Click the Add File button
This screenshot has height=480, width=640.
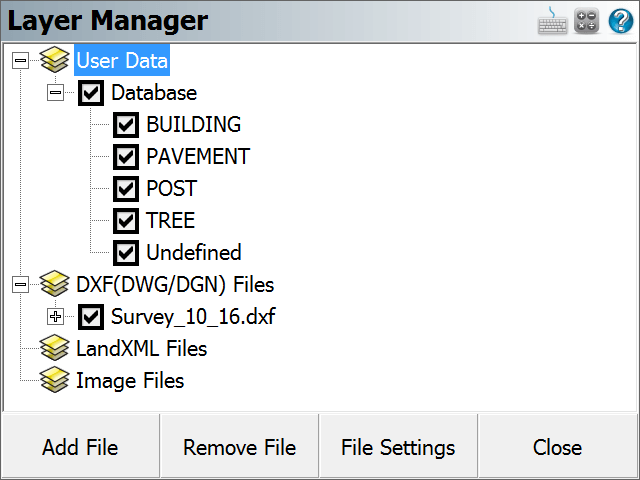(x=80, y=447)
